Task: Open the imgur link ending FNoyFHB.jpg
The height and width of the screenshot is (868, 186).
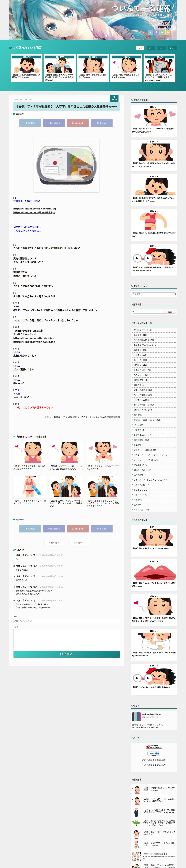Action: pyautogui.click(x=34, y=209)
